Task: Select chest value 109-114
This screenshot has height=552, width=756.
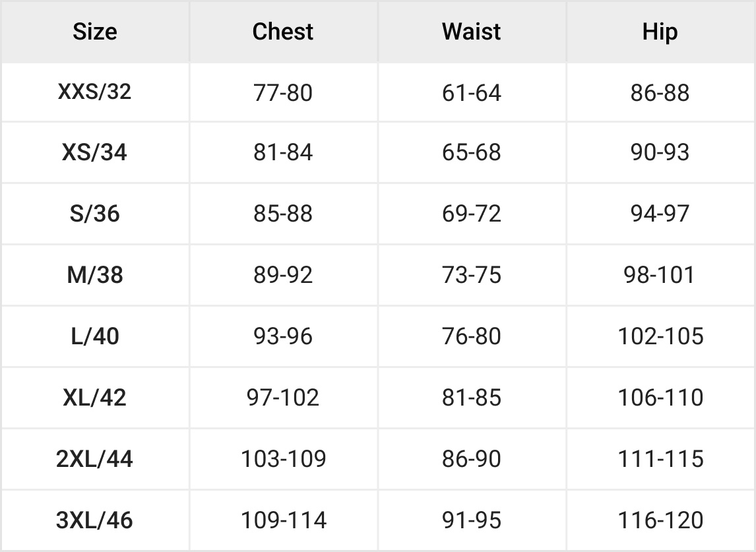Action: [x=283, y=520]
